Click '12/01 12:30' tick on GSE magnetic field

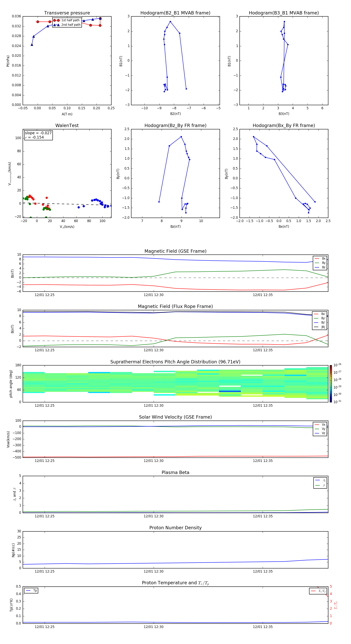click(x=153, y=295)
